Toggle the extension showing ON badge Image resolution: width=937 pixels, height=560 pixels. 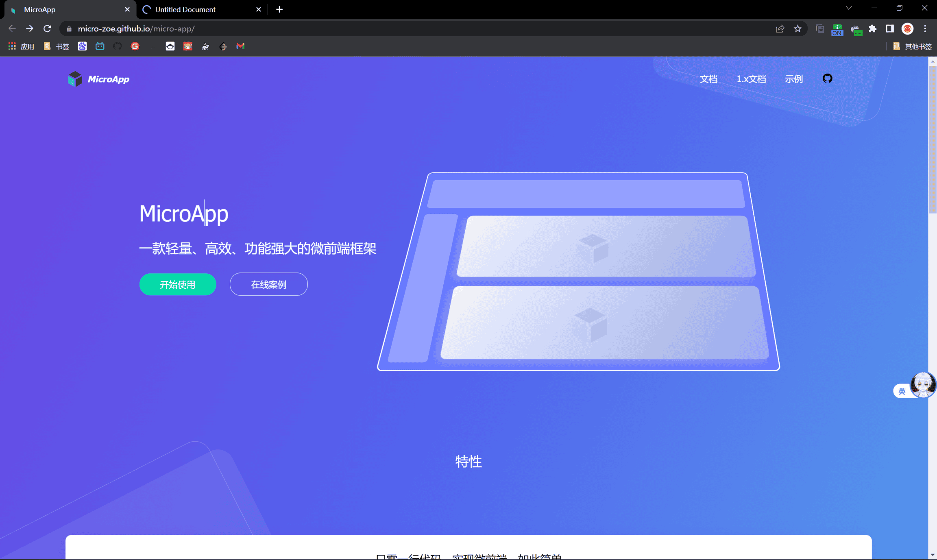pyautogui.click(x=837, y=29)
